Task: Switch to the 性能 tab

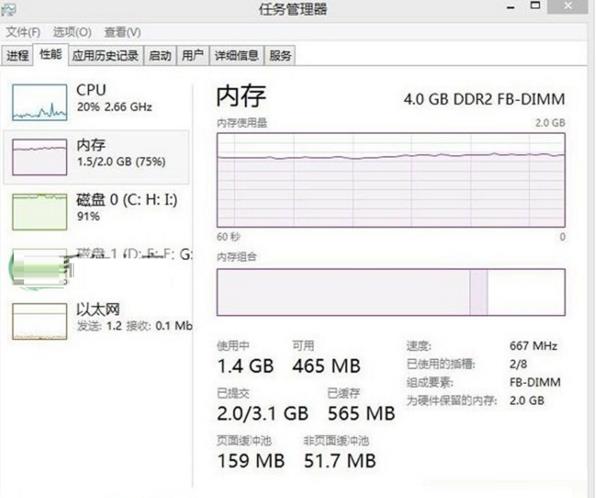Action: (51, 55)
